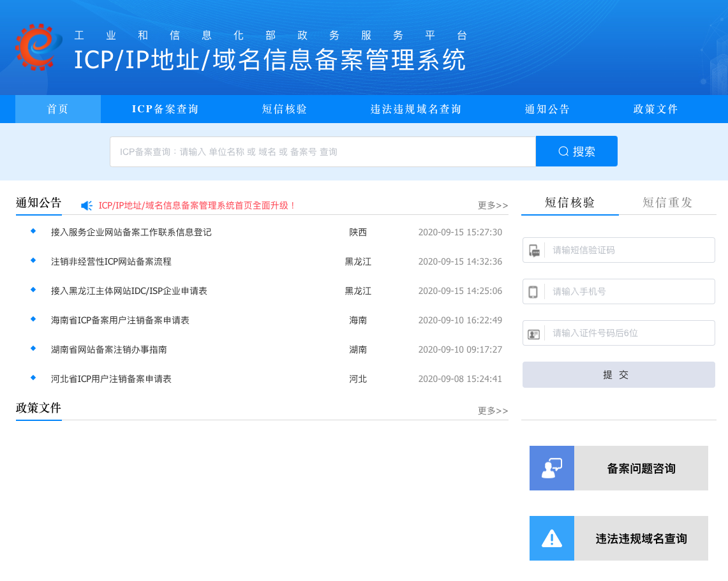This screenshot has height=581, width=728.
Task: Expand 更多>> for 通知公告 section
Action: (x=493, y=205)
